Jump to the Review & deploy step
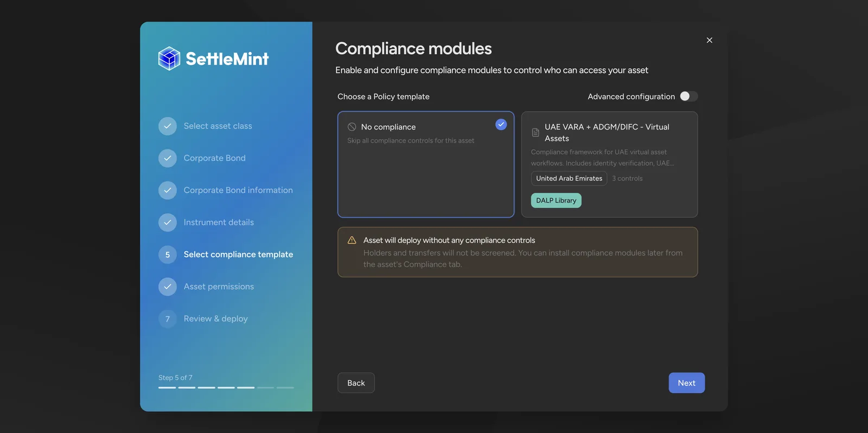 (215, 319)
